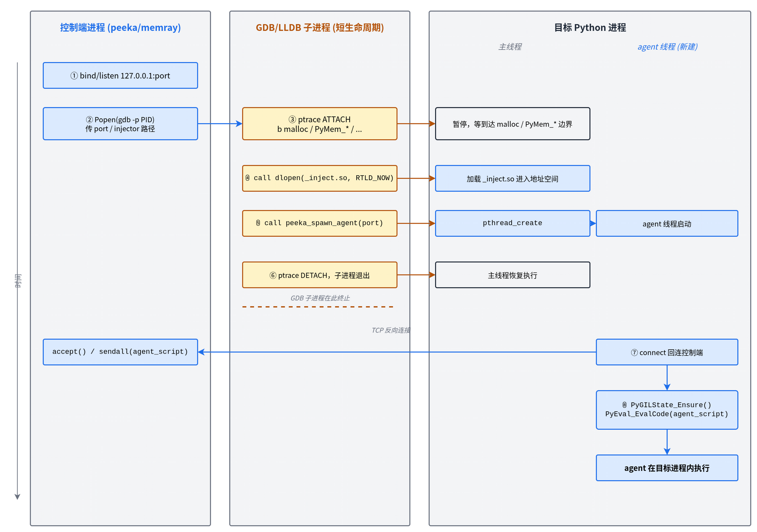757x532 pixels.
Task: Select the call dlopen(_inject.so, RTLD_NOW) box
Action: pos(319,178)
